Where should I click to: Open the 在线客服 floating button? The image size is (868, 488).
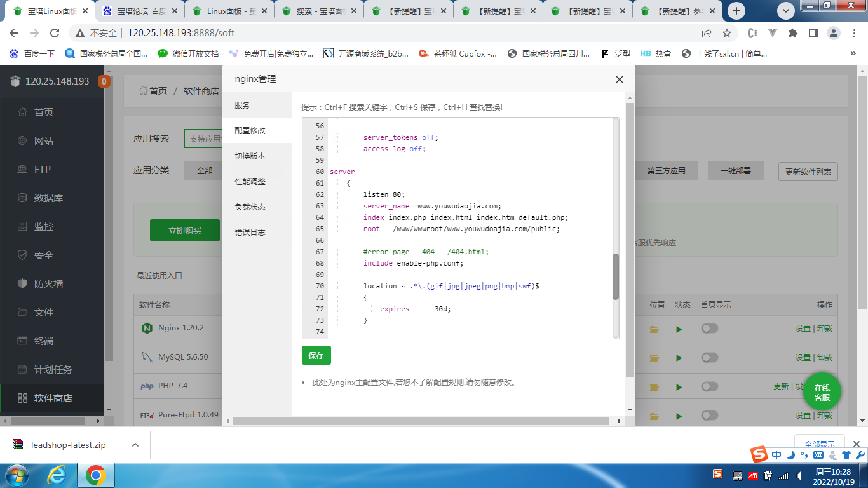point(822,393)
